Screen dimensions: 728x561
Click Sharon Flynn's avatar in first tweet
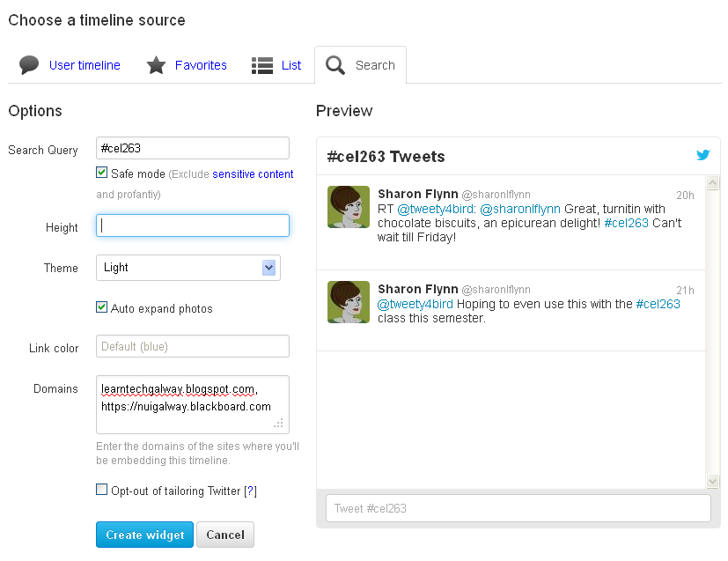tap(348, 207)
